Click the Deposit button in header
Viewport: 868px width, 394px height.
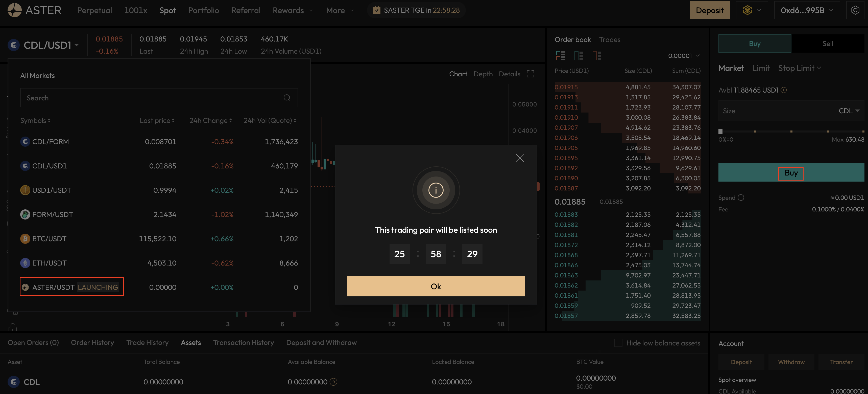coord(709,10)
